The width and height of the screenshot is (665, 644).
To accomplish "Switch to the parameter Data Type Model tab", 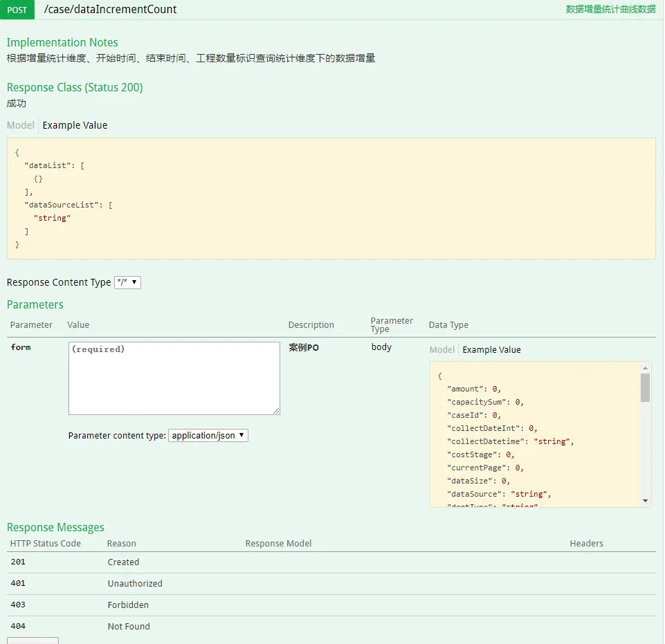I will (442, 350).
